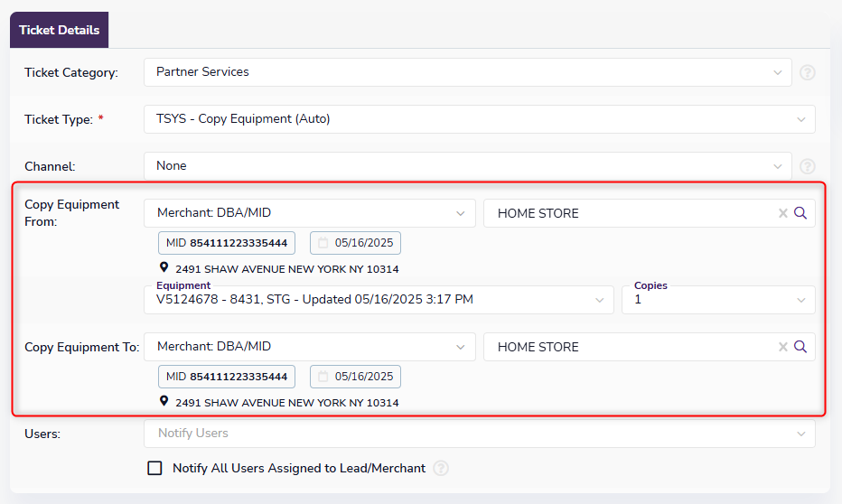The height and width of the screenshot is (504, 842).
Task: Enable Notify All Users Assigned to Lead/Merchant checkbox
Action: tap(154, 468)
